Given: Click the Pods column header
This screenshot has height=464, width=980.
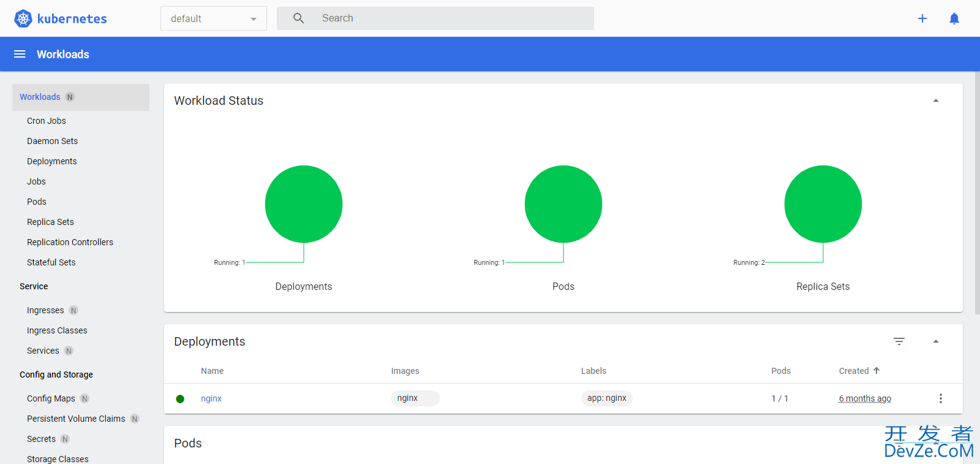Looking at the screenshot, I should [781, 371].
